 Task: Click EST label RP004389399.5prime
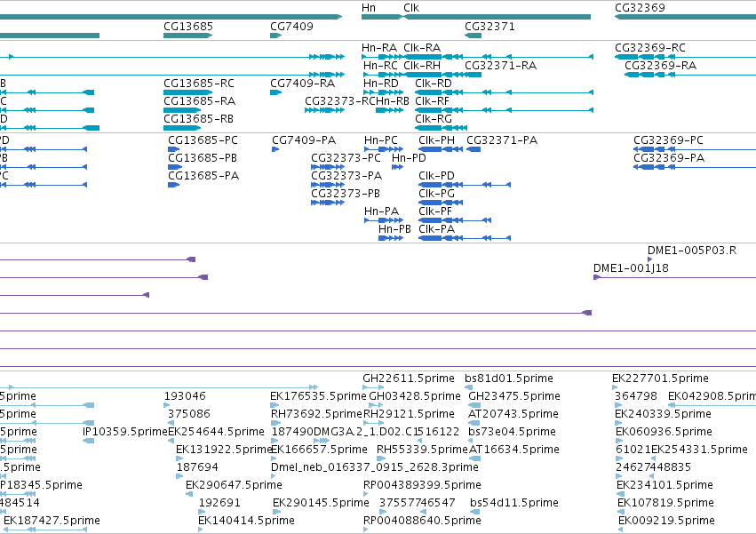point(422,486)
